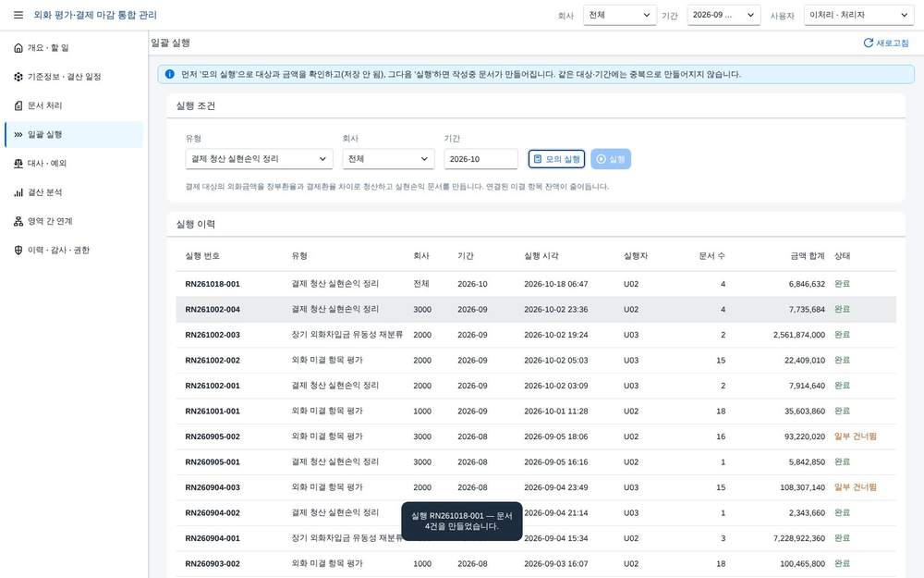Click the refresh icon next to 새로고침
Viewport: 924px width, 578px height.
[x=868, y=43]
